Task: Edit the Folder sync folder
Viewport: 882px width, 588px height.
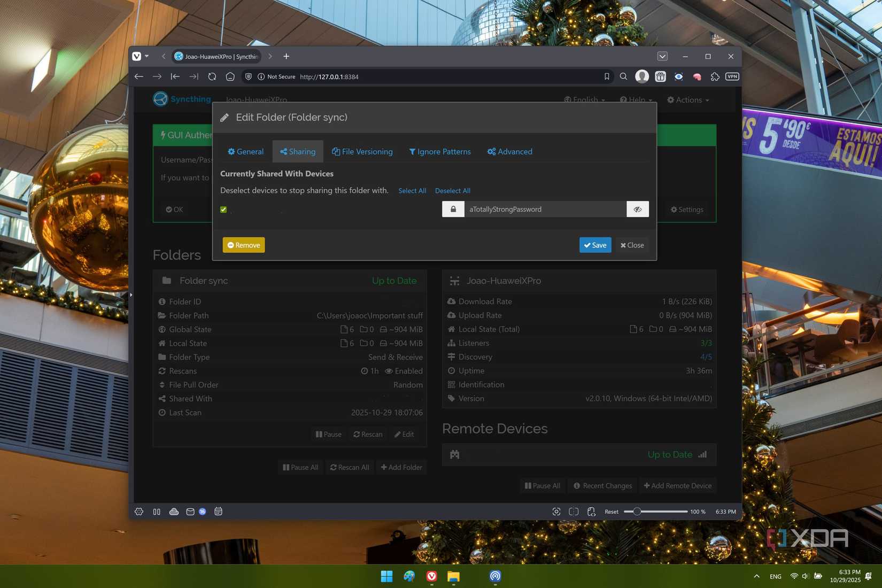Action: click(404, 434)
